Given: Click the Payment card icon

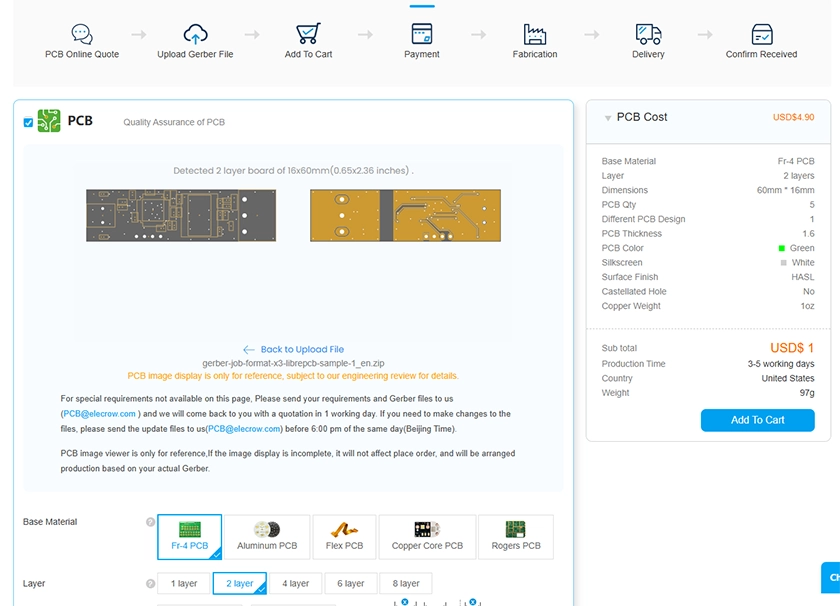Looking at the screenshot, I should pyautogui.click(x=422, y=34).
